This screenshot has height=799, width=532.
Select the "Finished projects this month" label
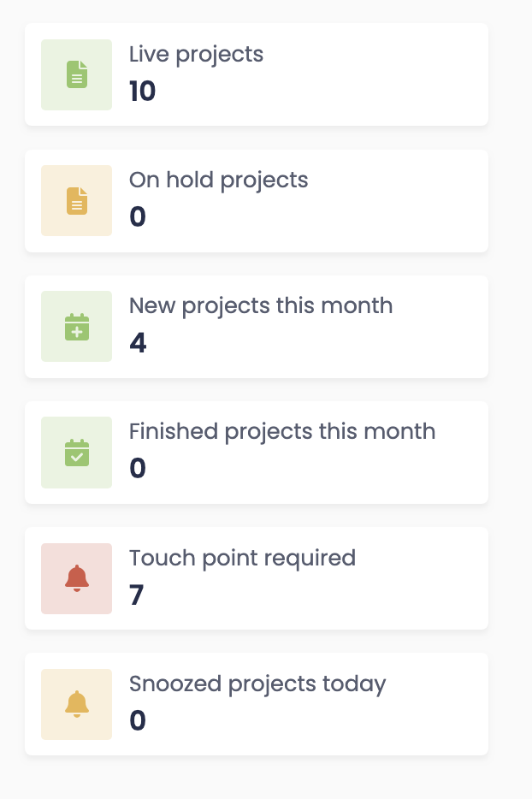point(282,432)
